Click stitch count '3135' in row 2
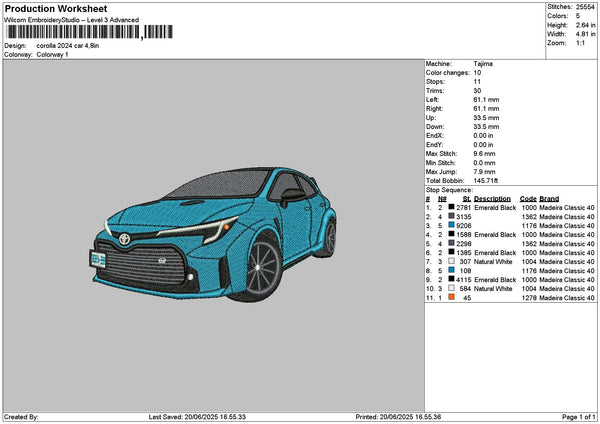 tap(463, 217)
